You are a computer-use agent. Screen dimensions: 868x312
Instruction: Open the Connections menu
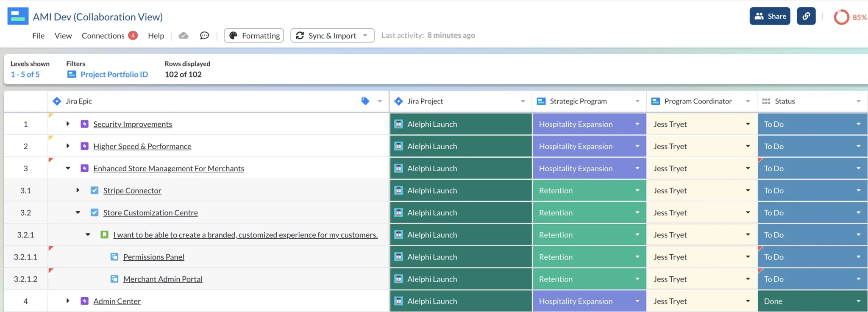(103, 36)
